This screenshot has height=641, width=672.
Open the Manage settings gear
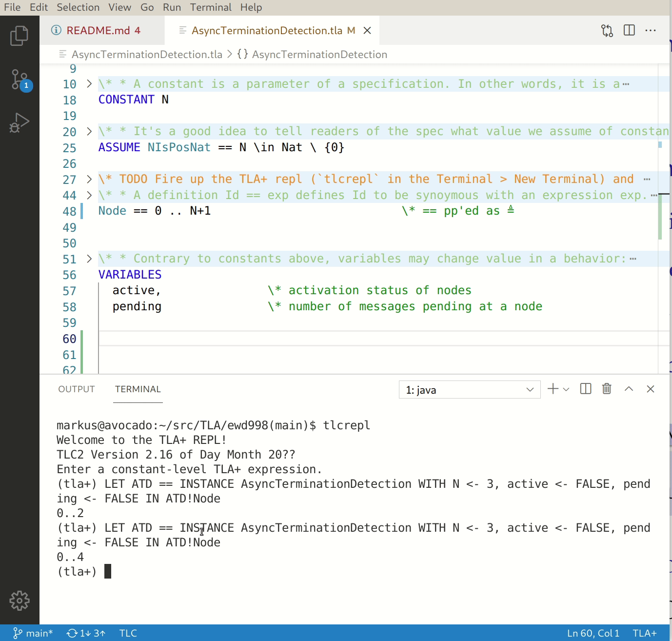coord(19,601)
